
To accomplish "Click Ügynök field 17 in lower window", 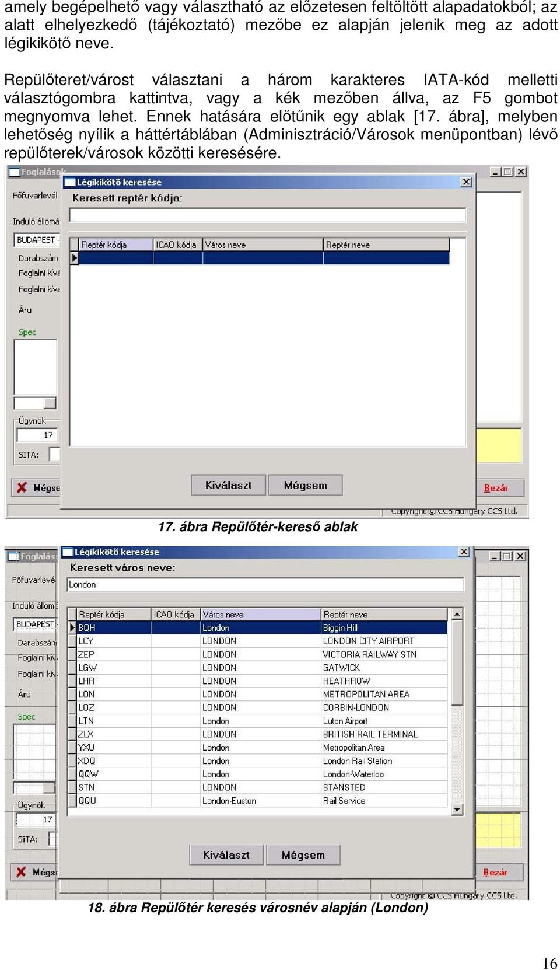I will [x=36, y=819].
